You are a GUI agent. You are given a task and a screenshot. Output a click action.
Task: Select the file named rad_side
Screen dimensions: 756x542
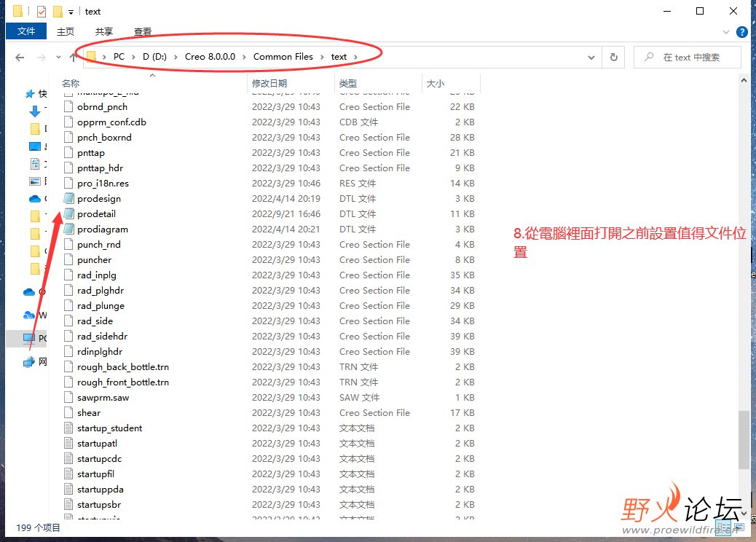coord(95,321)
